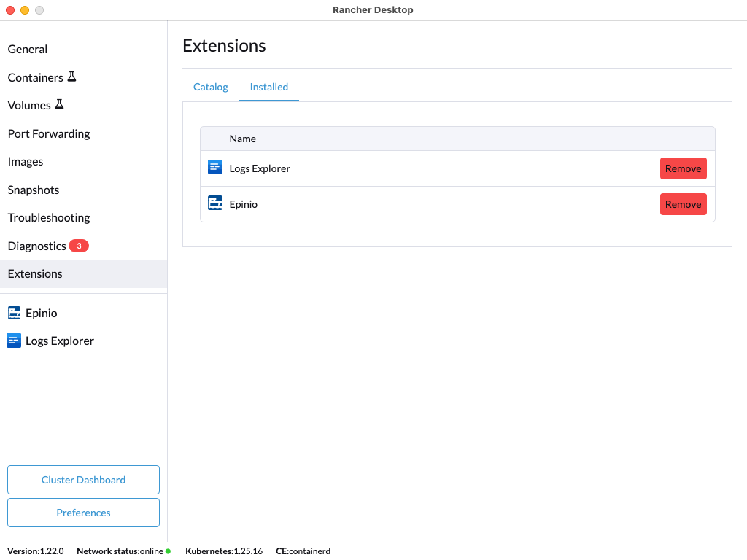Navigate to the Images page
This screenshot has height=560, width=747.
26,162
